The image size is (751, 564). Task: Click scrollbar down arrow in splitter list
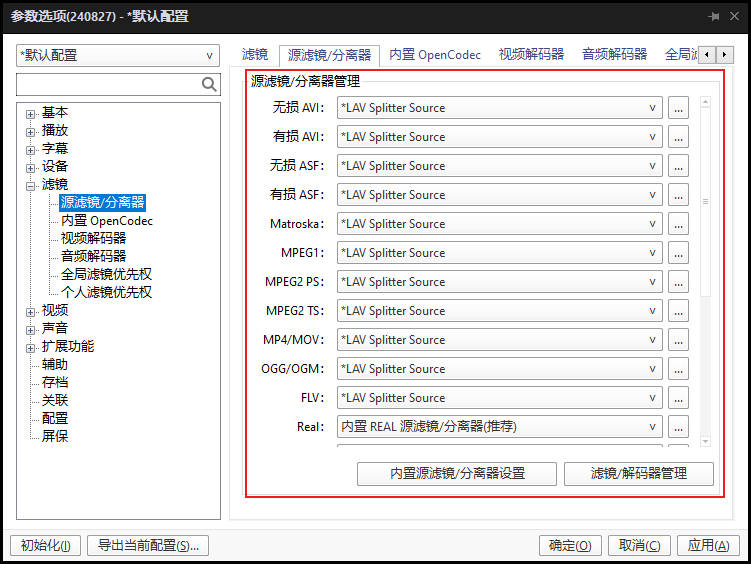pyautogui.click(x=705, y=441)
